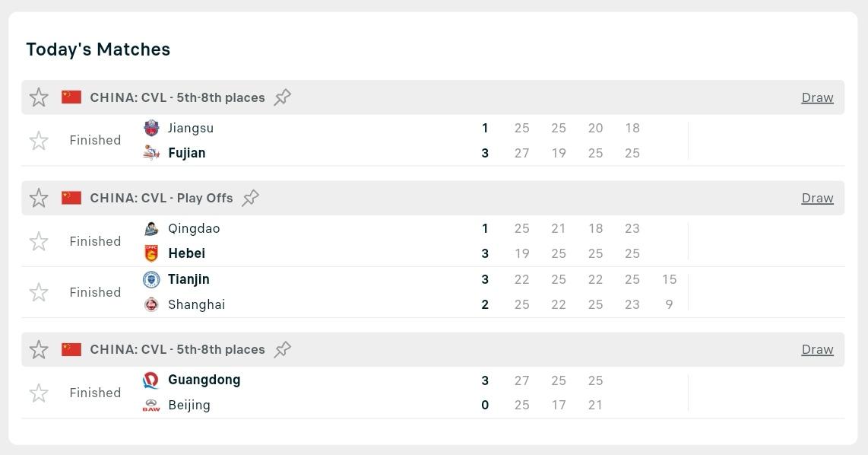Open the CHINA: CVL - Play Offs league title
This screenshot has height=455, width=868.
click(x=161, y=198)
